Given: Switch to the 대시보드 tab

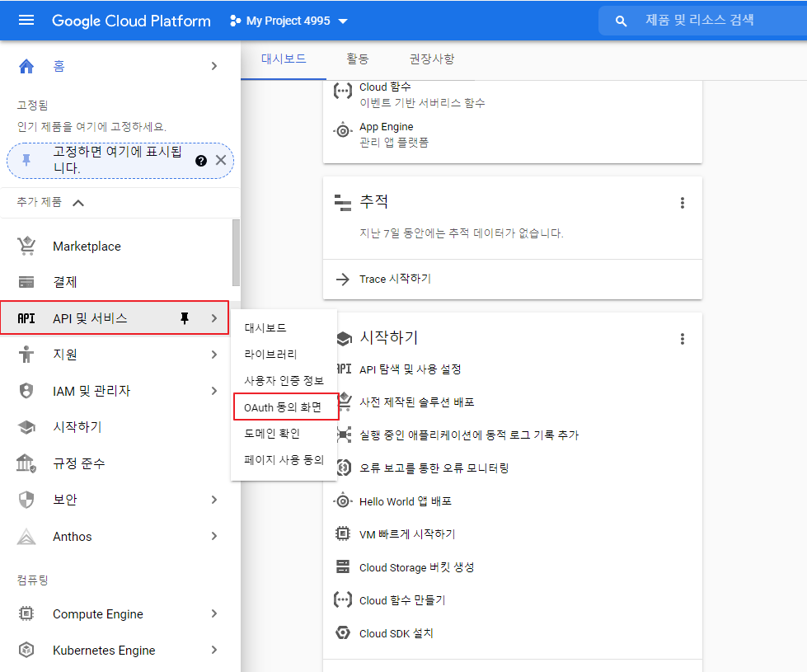Looking at the screenshot, I should (x=284, y=59).
